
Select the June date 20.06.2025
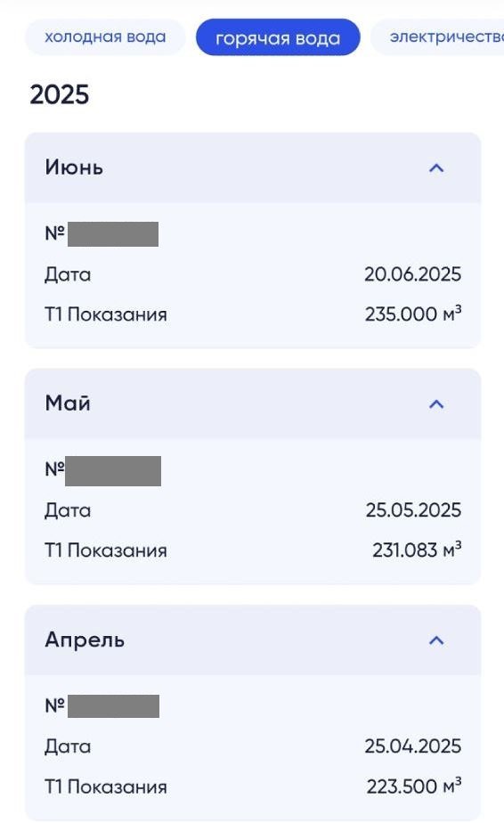click(412, 274)
